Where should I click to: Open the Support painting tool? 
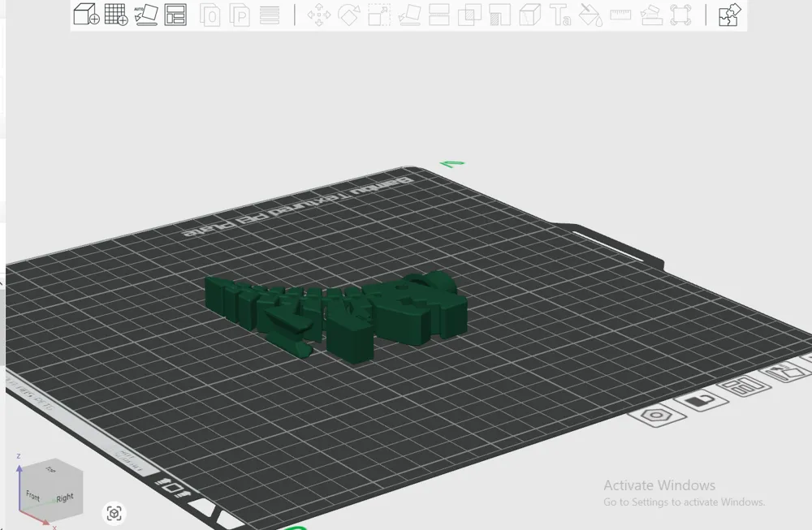tap(499, 15)
